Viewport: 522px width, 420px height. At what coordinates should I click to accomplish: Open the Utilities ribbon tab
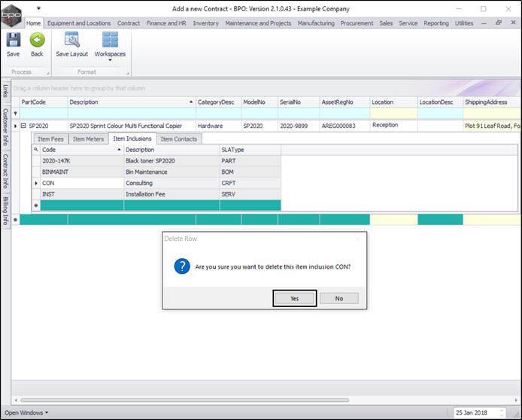coord(464,23)
